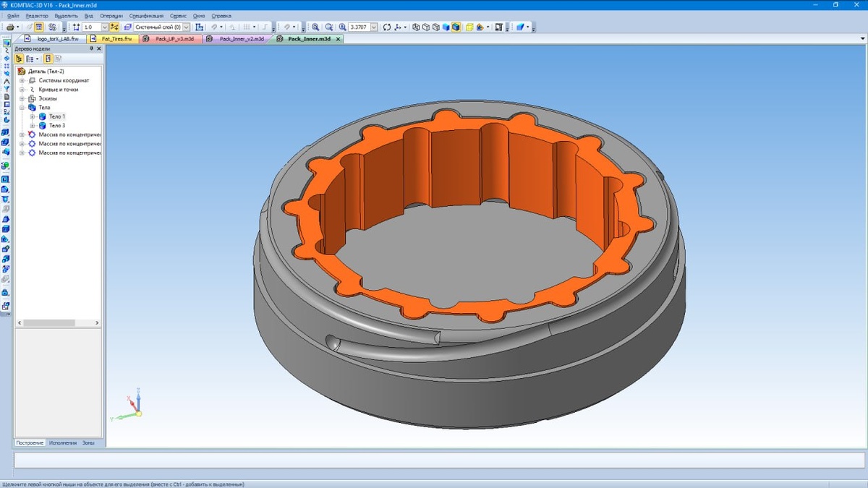Toggle shaded with edges display

(456, 27)
